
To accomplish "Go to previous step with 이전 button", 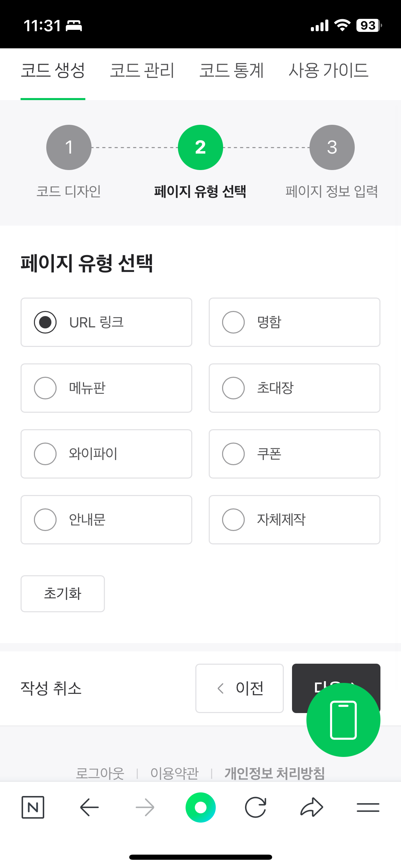I will pyautogui.click(x=240, y=688).
